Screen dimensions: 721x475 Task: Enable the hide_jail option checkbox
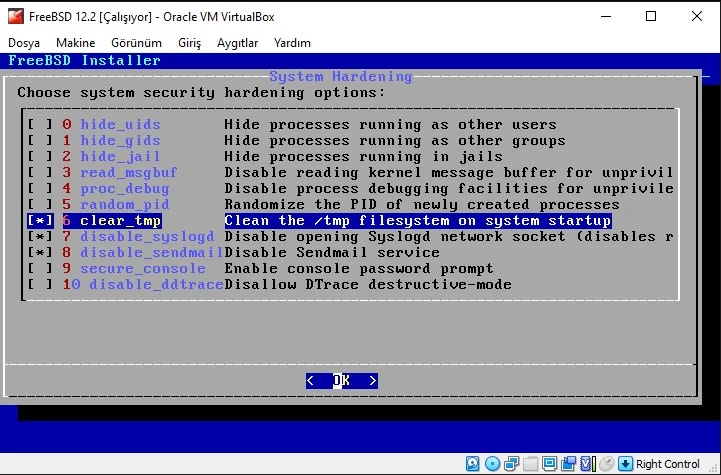point(40,156)
